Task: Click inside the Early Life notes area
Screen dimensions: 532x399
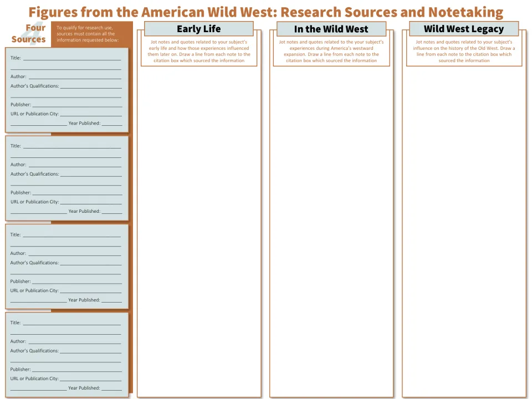Action: pos(199,231)
